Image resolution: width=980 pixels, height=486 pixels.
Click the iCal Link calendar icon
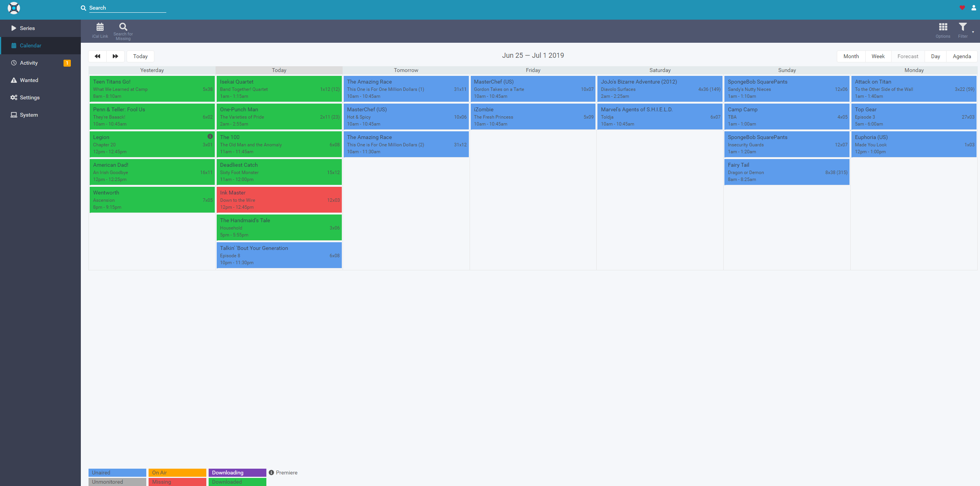(x=100, y=27)
